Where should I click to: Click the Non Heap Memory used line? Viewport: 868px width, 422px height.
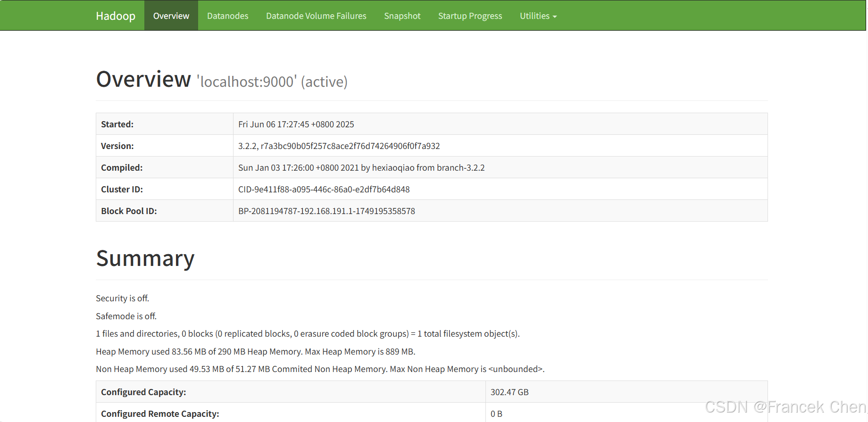coord(320,369)
